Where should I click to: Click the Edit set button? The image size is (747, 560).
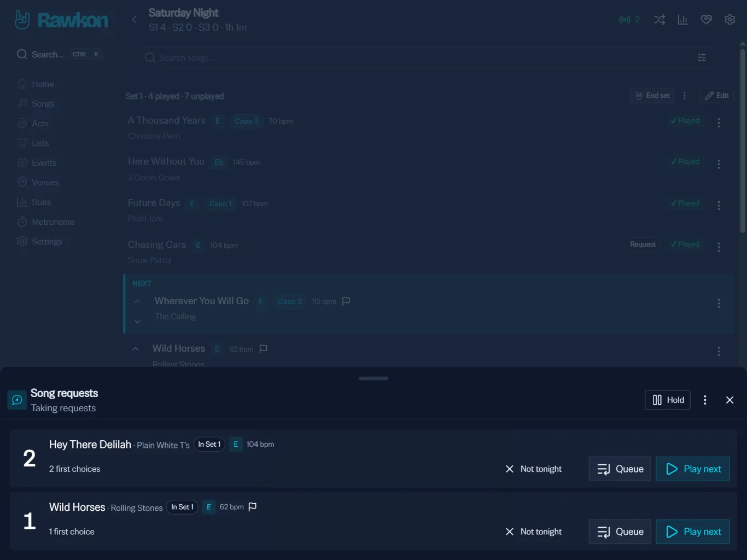point(716,96)
